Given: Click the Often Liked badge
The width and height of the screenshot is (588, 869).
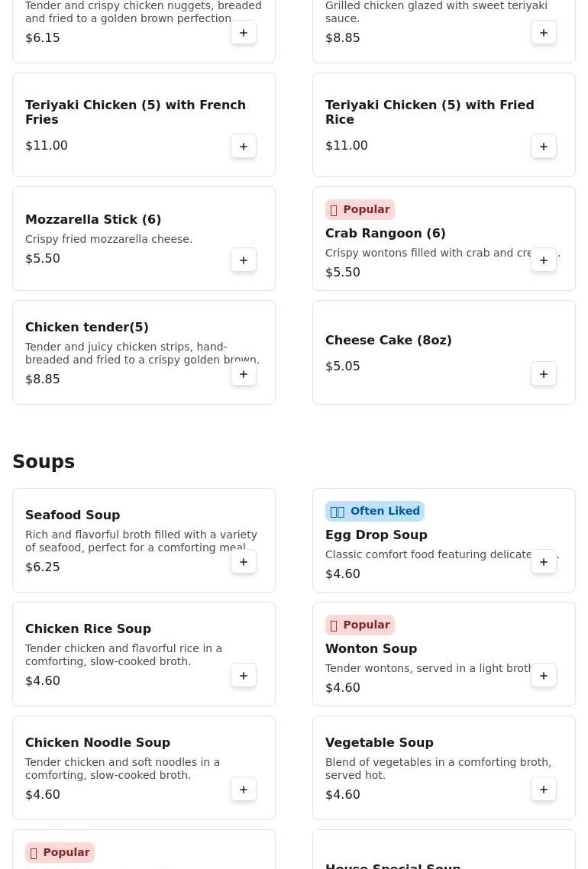Looking at the screenshot, I should (x=375, y=511).
